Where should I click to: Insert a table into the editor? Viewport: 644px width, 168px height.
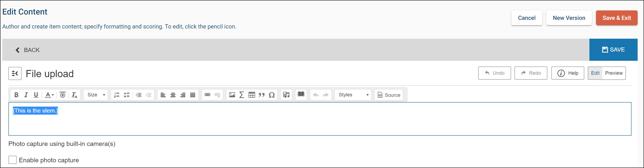click(251, 95)
